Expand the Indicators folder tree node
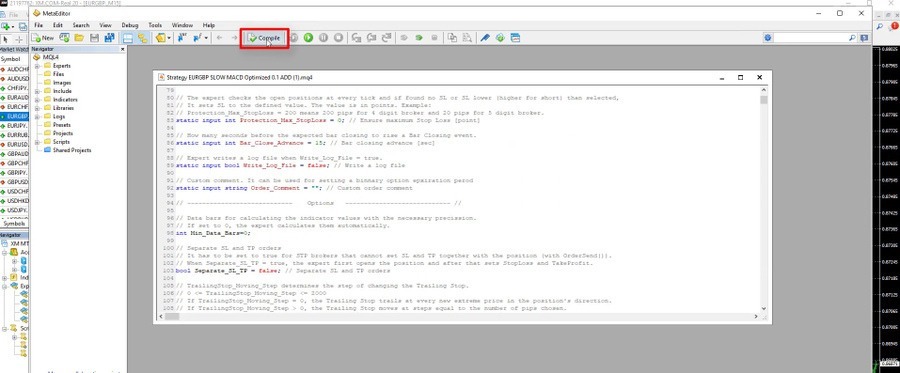Image resolution: width=900 pixels, height=373 pixels. click(37, 99)
